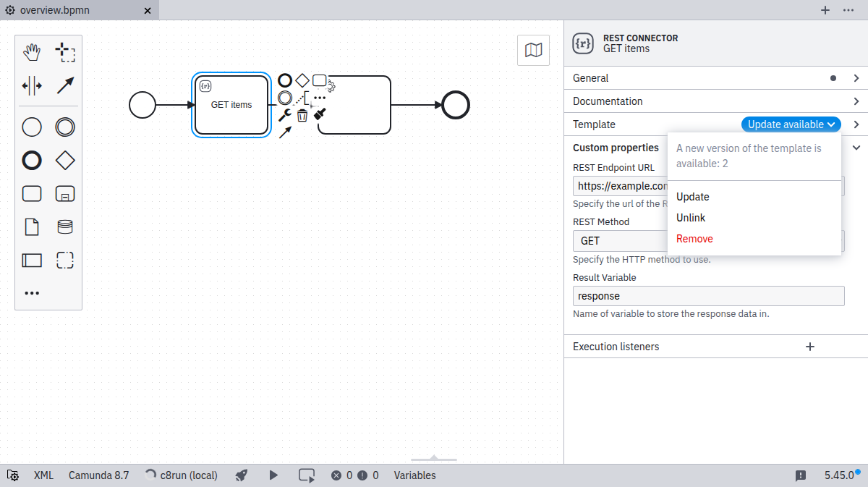Choose the gateway diamond in palette
Viewport: 868px width, 487px height.
65,160
